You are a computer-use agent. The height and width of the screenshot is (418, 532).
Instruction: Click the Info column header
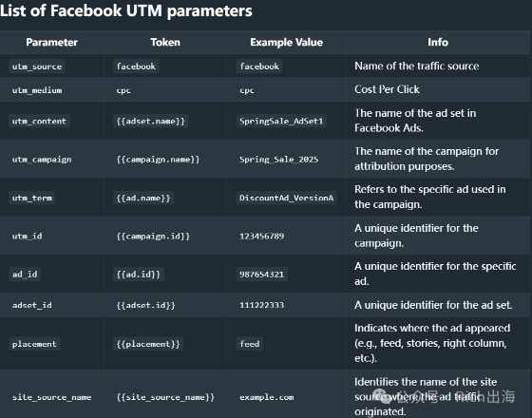click(x=438, y=42)
